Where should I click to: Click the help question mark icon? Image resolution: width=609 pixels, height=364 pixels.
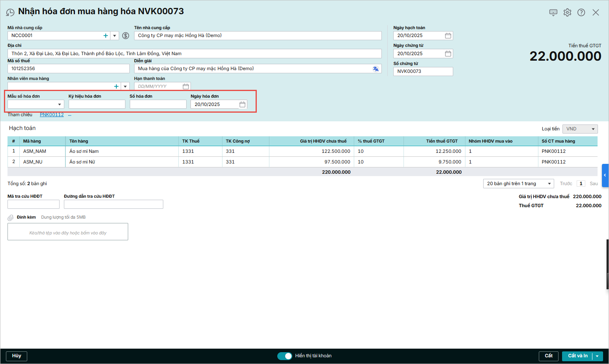click(581, 13)
